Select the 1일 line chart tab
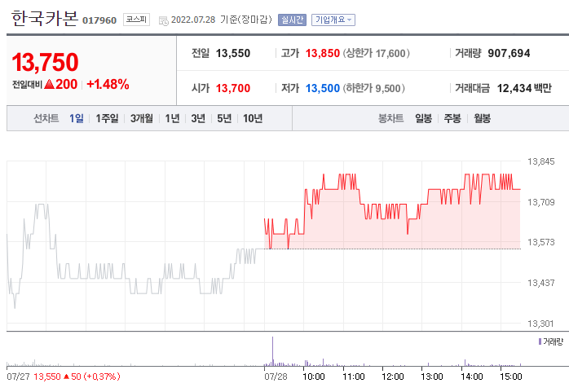This screenshot has height=392, width=569. tap(76, 118)
